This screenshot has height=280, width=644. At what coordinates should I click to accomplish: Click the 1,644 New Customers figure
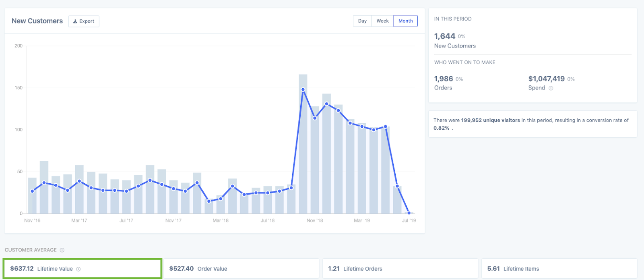click(x=444, y=36)
